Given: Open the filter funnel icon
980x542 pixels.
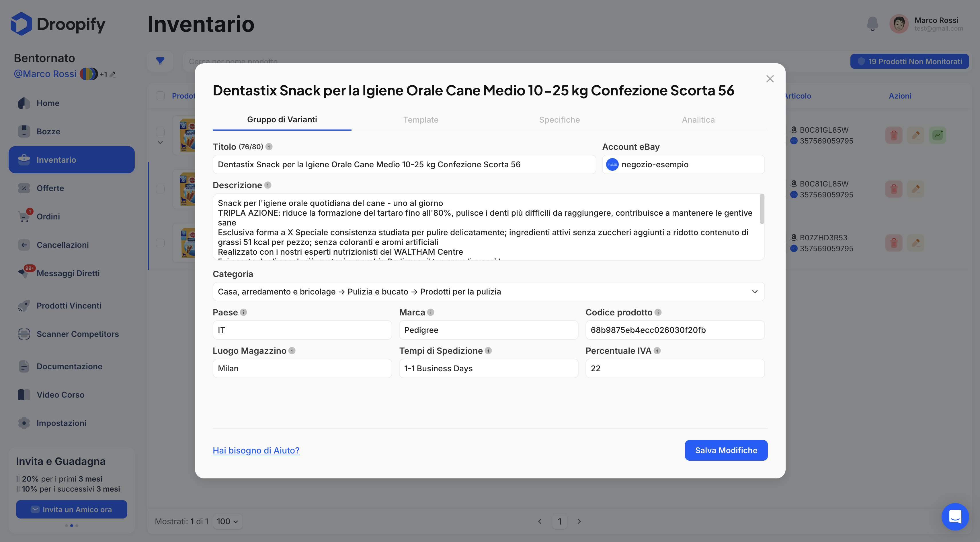Looking at the screenshot, I should coord(160,61).
